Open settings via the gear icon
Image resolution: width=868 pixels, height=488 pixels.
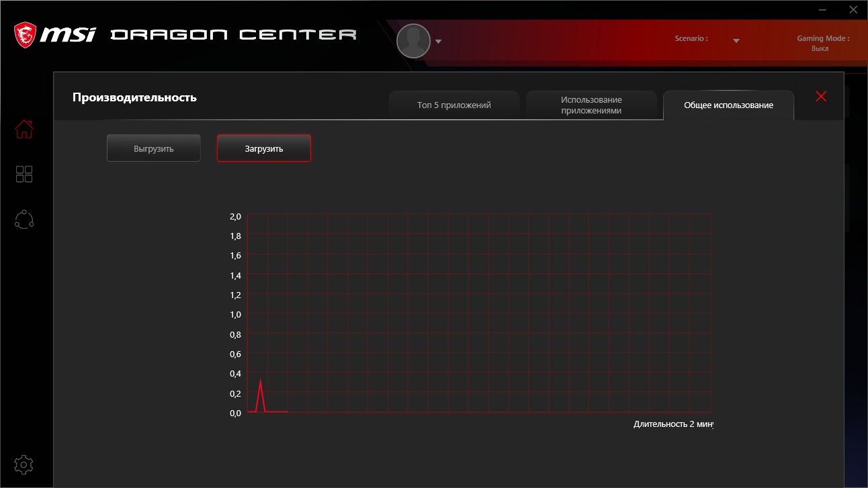(x=24, y=465)
